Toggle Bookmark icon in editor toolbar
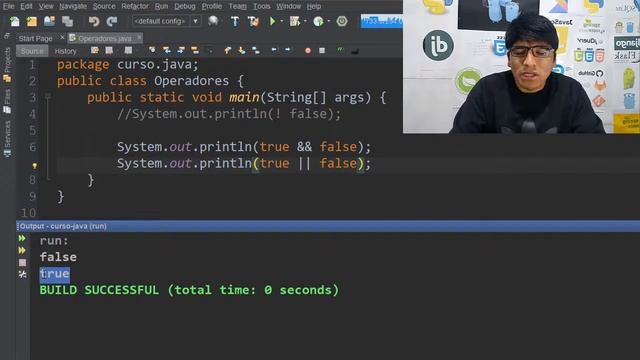Viewport: 640px width, 360px height. (256, 50)
